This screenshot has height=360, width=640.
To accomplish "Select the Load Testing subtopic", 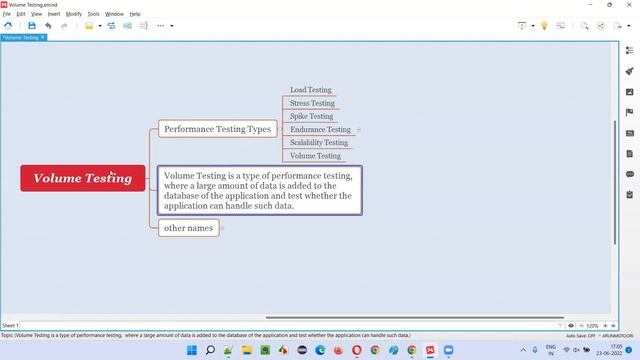I will pos(311,90).
